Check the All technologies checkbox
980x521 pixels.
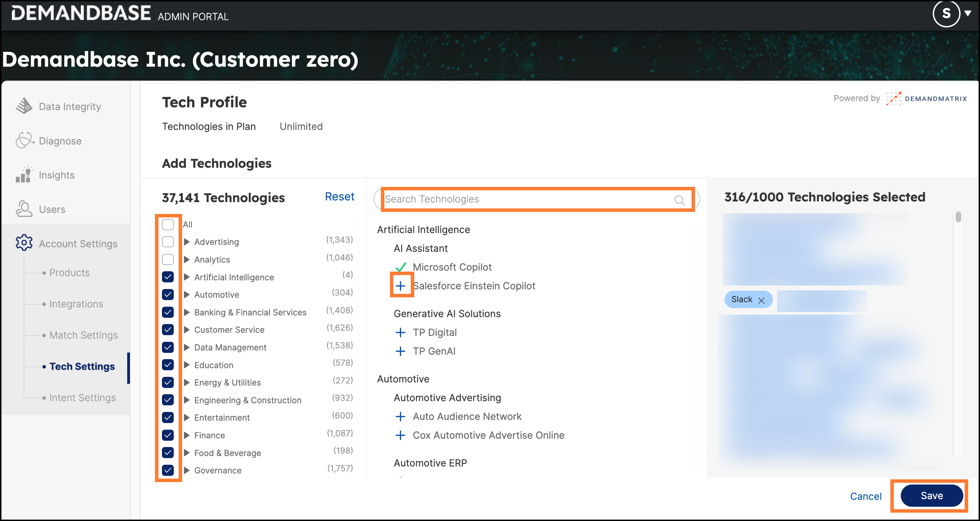[x=168, y=224]
